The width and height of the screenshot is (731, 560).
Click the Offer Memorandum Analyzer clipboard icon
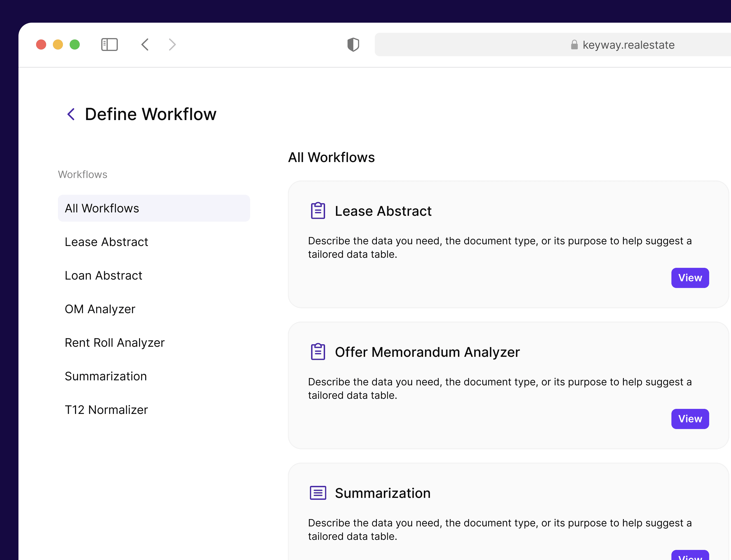point(318,352)
